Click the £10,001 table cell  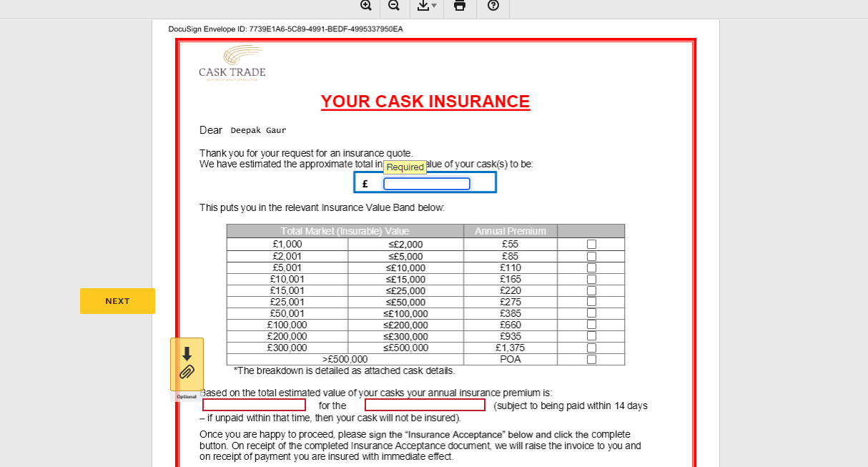point(287,279)
